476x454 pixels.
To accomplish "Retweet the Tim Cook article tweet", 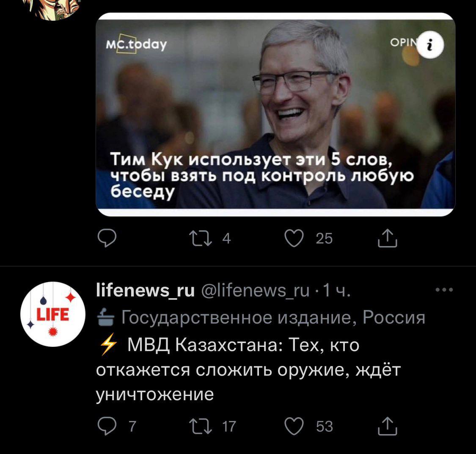I will pyautogui.click(x=201, y=238).
